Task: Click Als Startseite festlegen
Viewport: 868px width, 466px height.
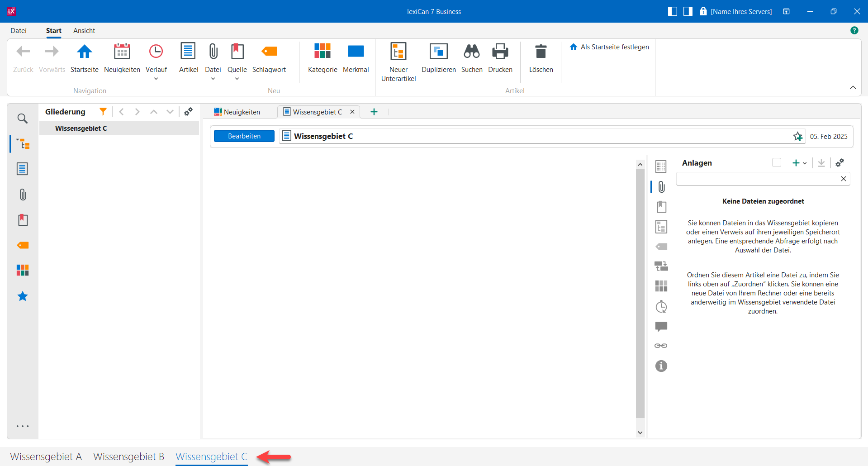Action: (609, 47)
